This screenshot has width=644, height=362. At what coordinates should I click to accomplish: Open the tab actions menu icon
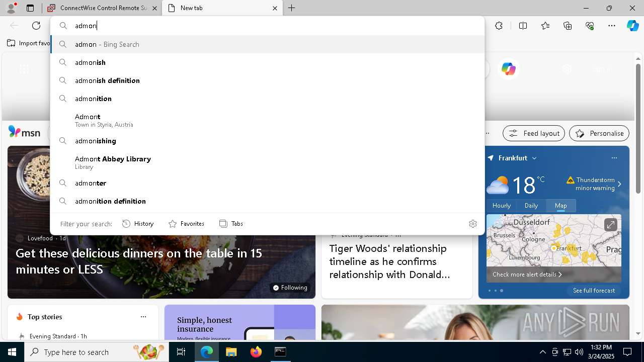30,8
